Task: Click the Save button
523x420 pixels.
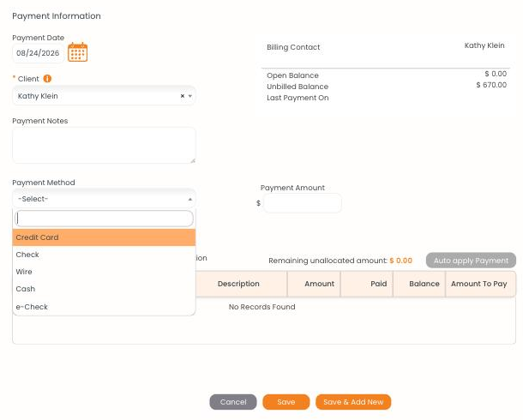Action: pyautogui.click(x=286, y=402)
